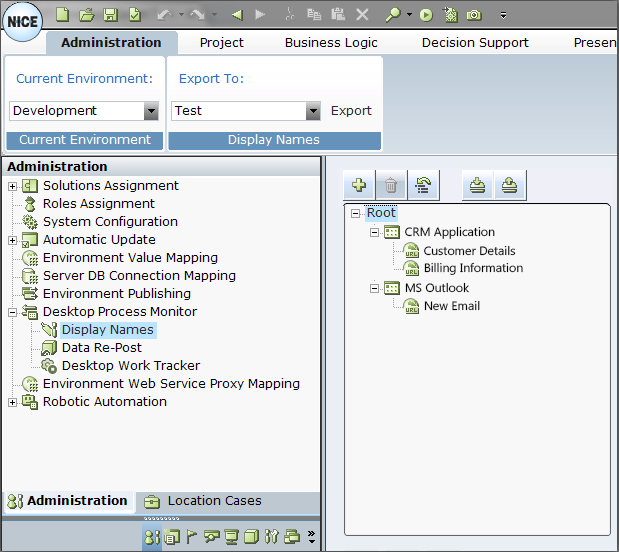Click the green run play icon

pyautogui.click(x=426, y=15)
